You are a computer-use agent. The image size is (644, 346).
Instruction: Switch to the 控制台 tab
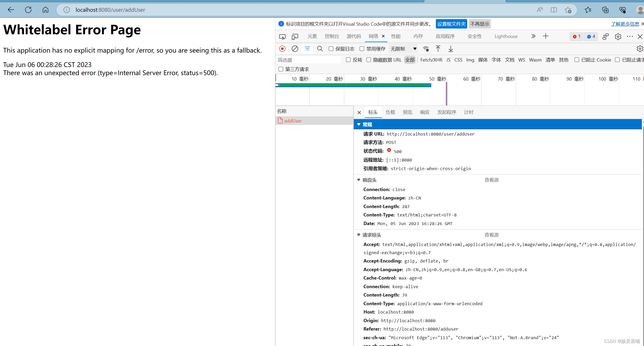click(x=332, y=36)
